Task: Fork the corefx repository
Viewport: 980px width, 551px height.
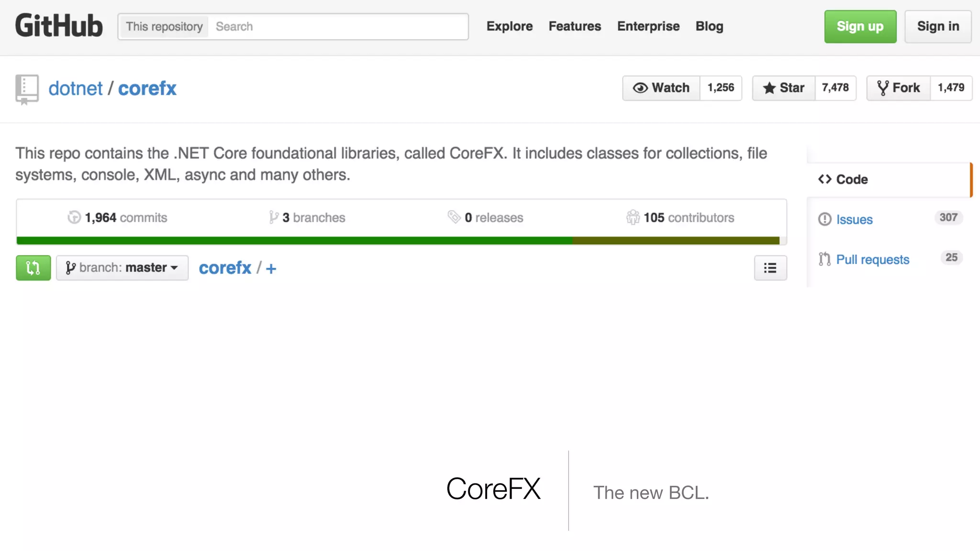Action: [899, 88]
